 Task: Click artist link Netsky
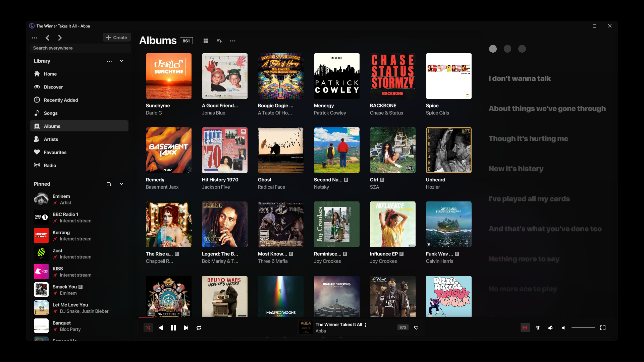click(x=321, y=187)
